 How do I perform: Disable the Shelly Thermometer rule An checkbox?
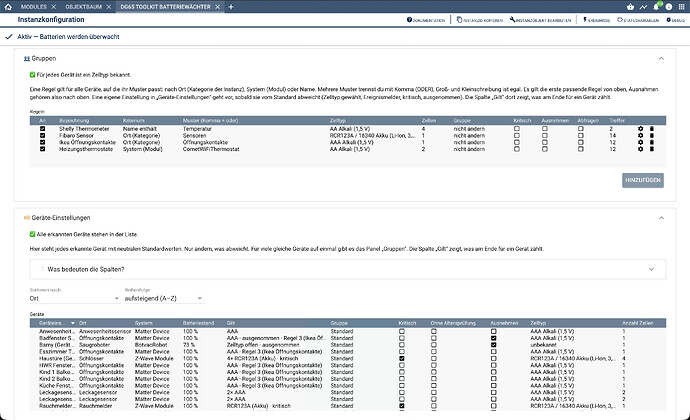pos(42,129)
